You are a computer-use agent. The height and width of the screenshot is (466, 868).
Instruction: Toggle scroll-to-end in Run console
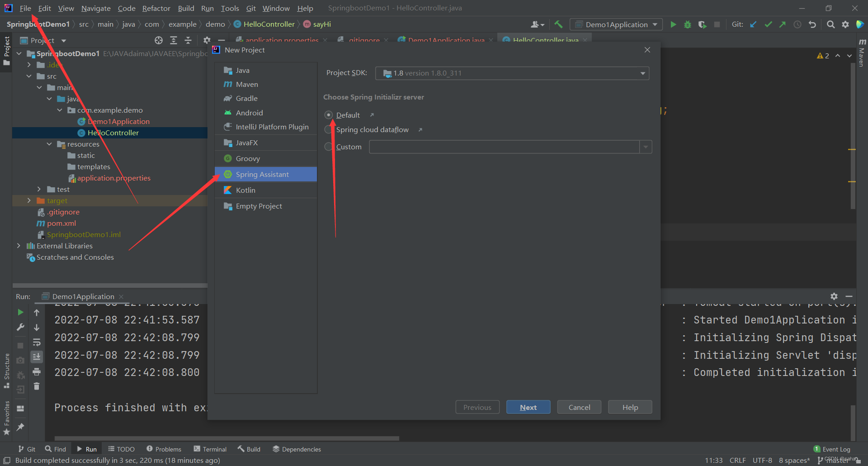pos(37,357)
